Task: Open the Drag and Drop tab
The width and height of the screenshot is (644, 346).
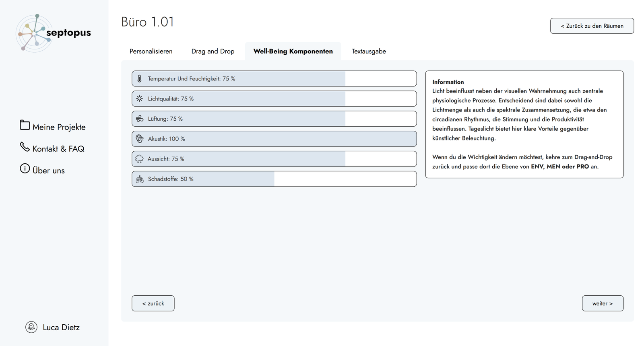Action: 213,51
